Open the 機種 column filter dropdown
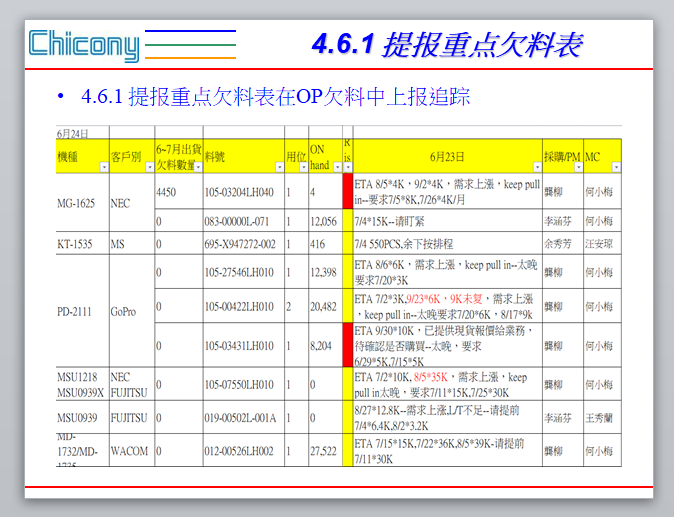674x517 pixels. (x=103, y=165)
